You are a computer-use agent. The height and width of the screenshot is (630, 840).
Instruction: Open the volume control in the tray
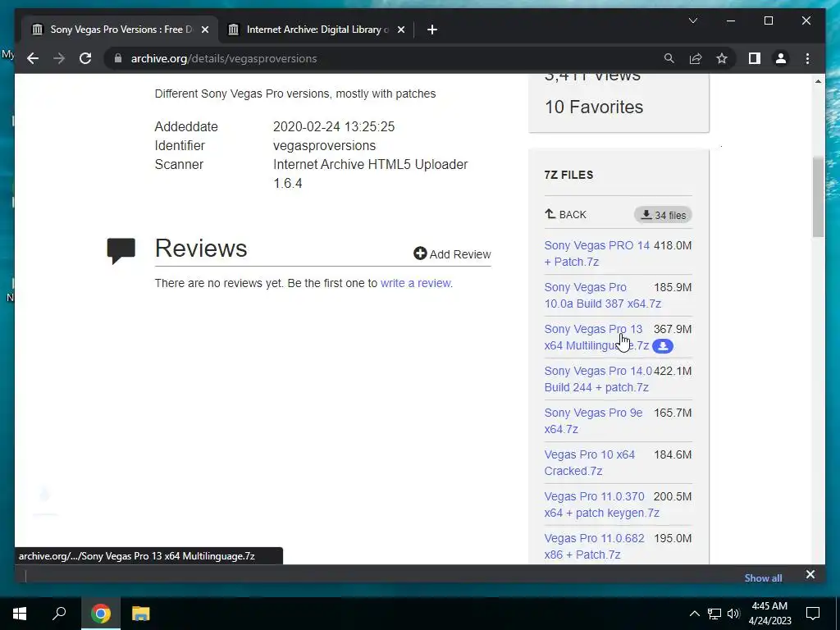point(733,614)
